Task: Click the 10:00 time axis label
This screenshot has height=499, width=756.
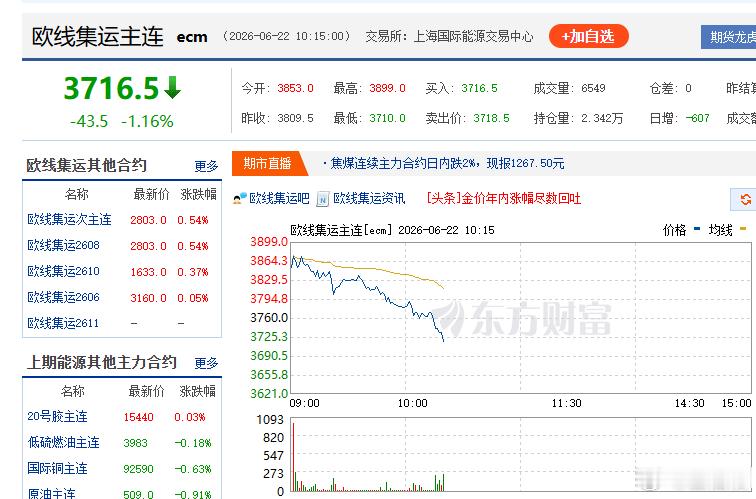Action: pos(412,403)
